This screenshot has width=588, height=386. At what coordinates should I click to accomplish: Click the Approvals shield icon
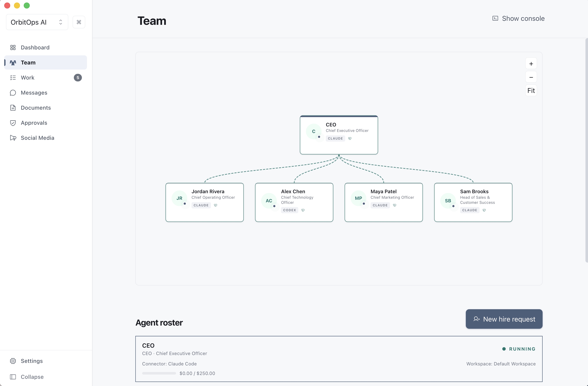click(13, 123)
